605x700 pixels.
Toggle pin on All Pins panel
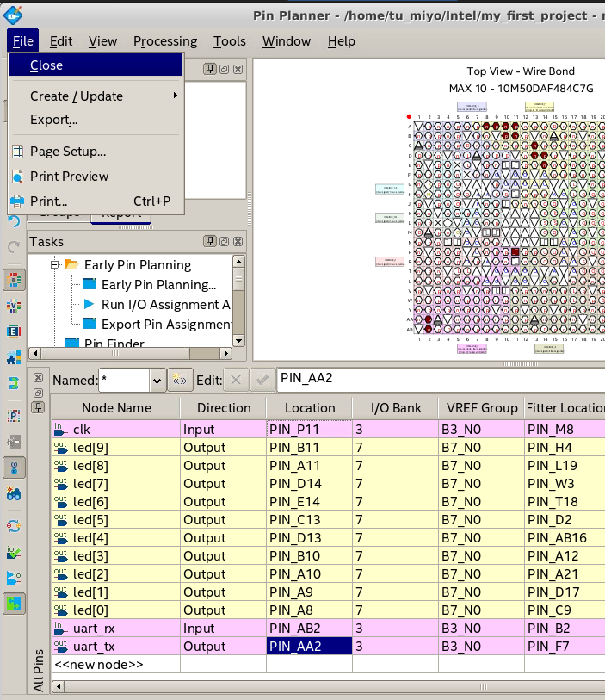pos(39,407)
